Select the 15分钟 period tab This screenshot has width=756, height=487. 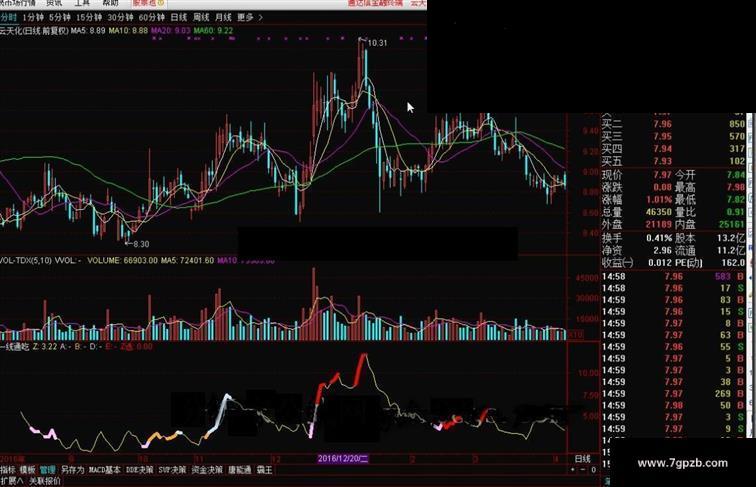[88, 18]
